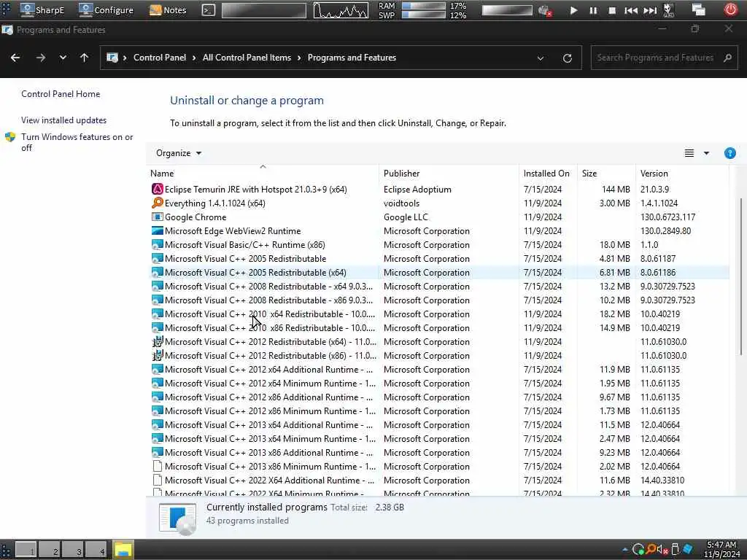Skip to next track
This screenshot has height=560, width=747.
point(650,10)
